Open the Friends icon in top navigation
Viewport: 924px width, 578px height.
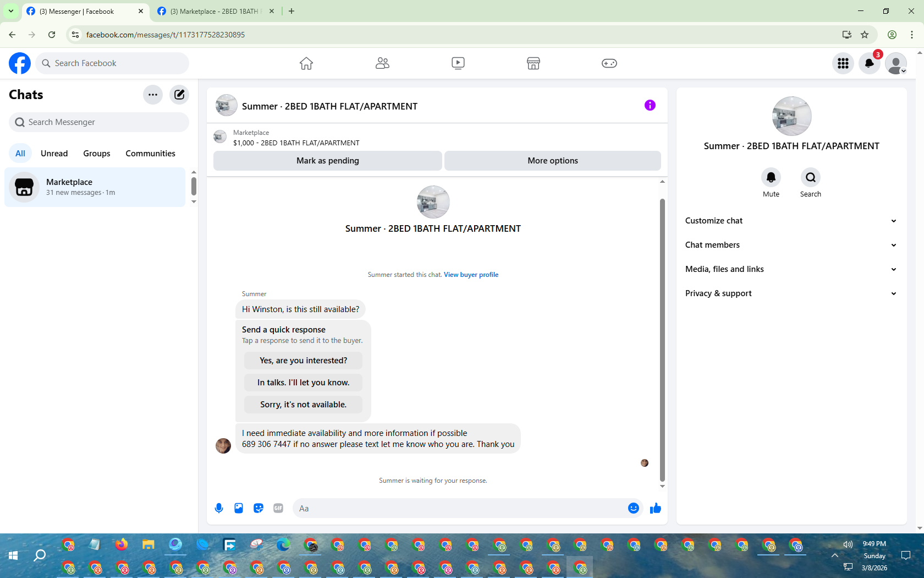tap(382, 63)
